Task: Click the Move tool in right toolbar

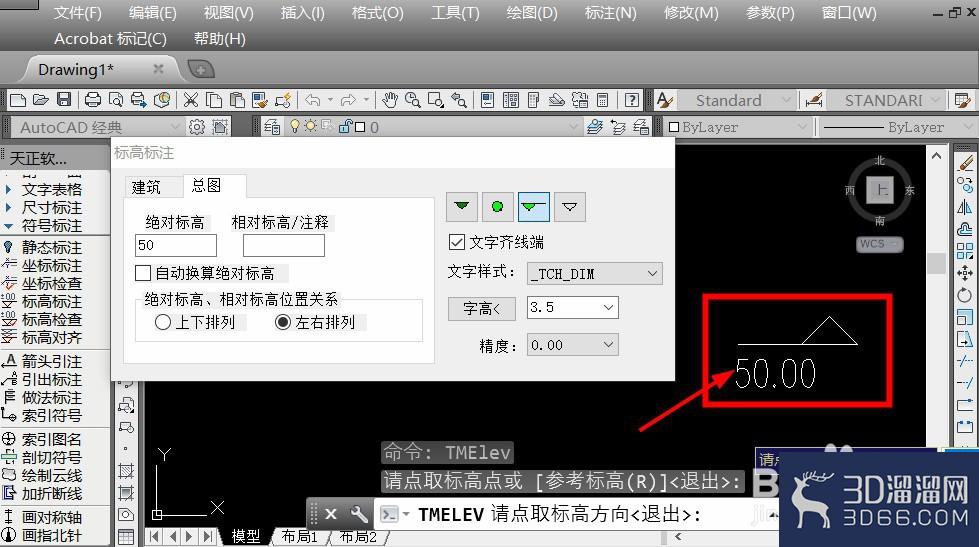Action: pos(965,273)
